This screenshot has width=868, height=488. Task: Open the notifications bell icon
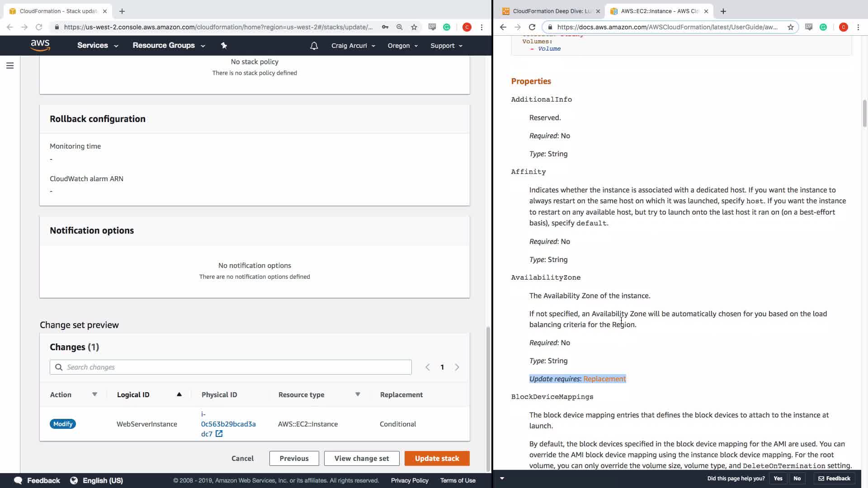click(314, 46)
